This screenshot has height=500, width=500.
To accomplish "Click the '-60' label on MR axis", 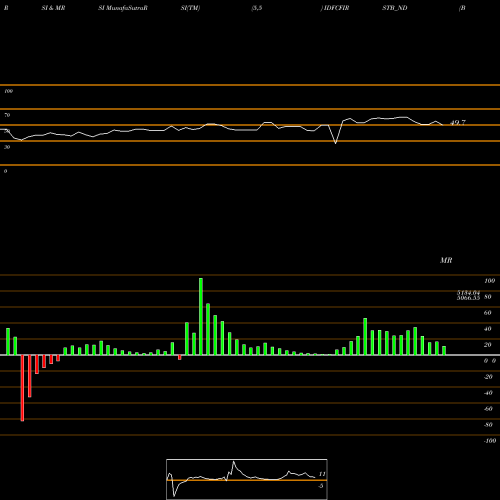I will (488, 409).
